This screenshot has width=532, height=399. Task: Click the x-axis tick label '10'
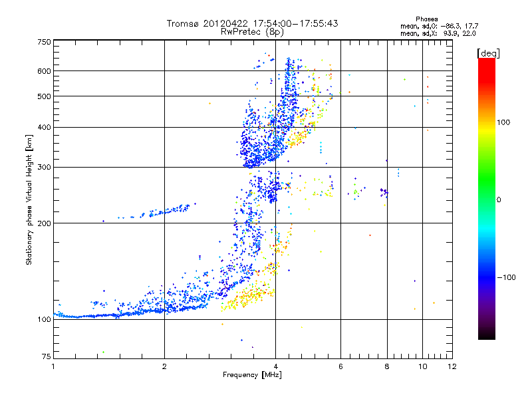pyautogui.click(x=423, y=366)
